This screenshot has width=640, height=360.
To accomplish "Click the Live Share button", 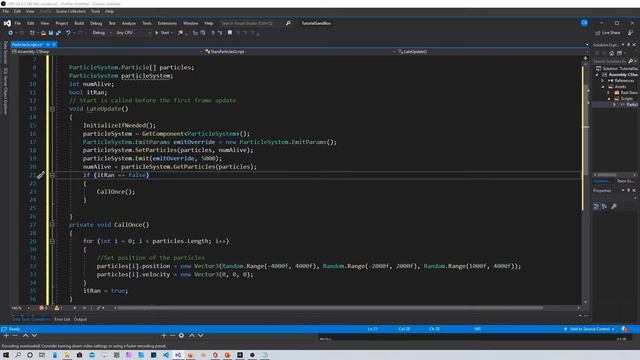I will click(608, 33).
